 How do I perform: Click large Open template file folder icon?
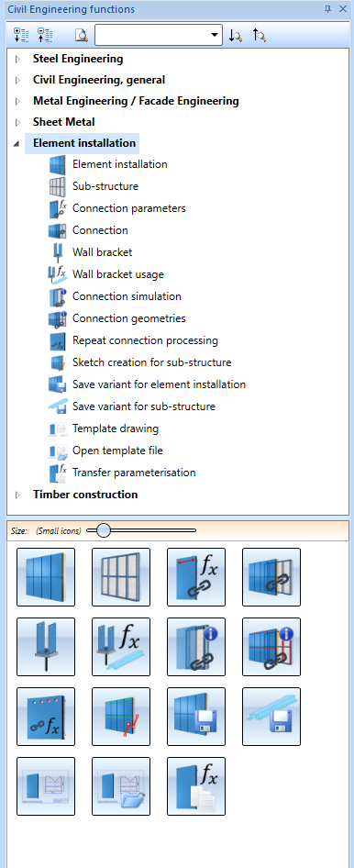[121, 786]
